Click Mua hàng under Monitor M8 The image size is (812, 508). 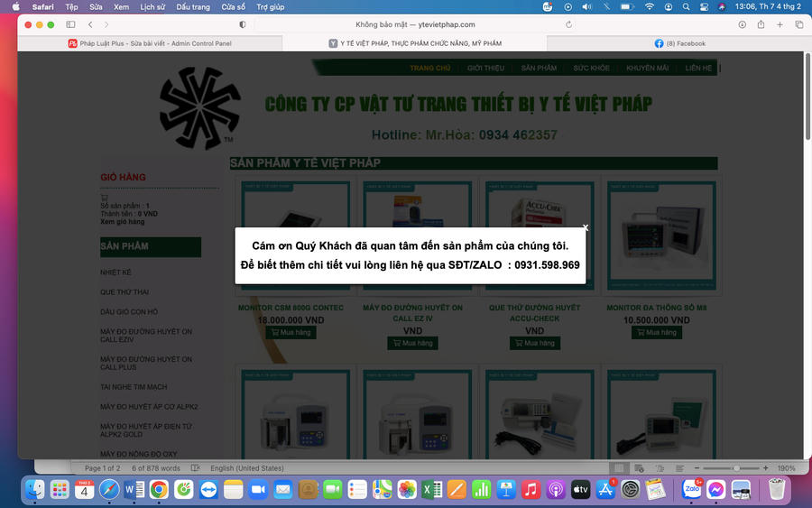(x=657, y=332)
